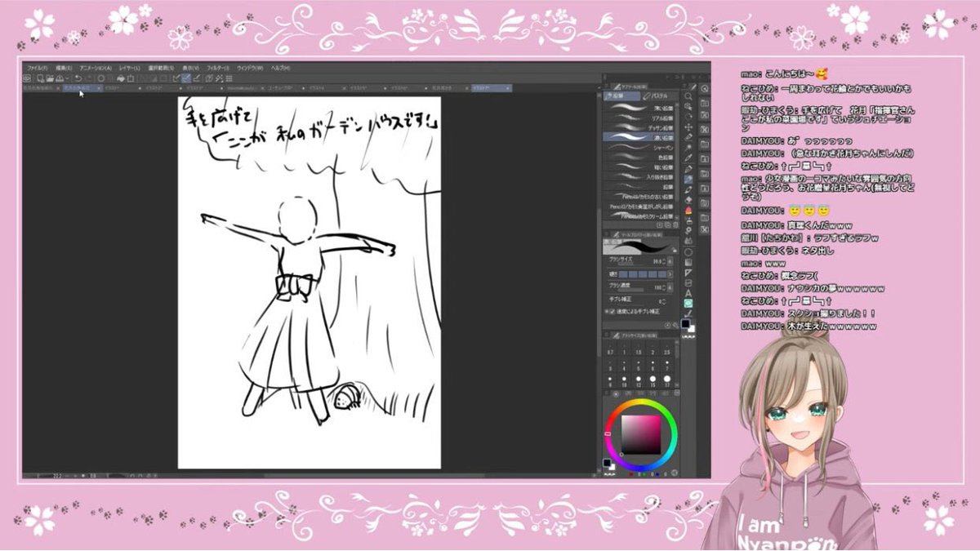
Task: Toggle 速度による手ブレ補正 checkbox
Action: tap(612, 311)
